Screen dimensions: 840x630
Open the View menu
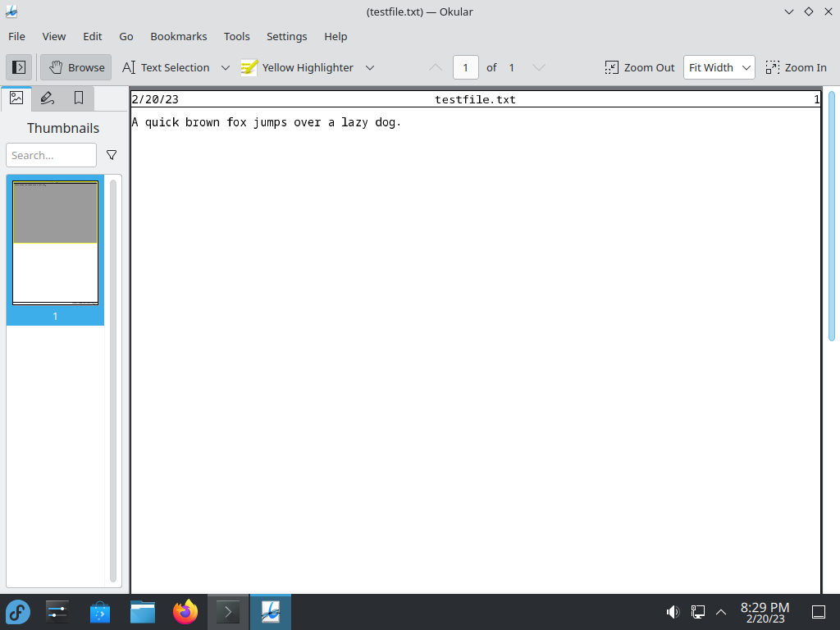coord(54,36)
